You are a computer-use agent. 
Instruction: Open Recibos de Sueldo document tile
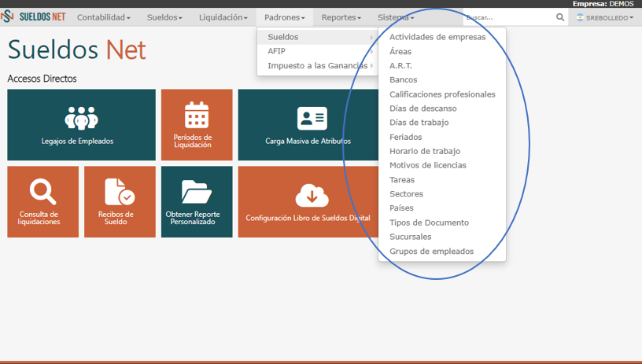click(x=120, y=201)
